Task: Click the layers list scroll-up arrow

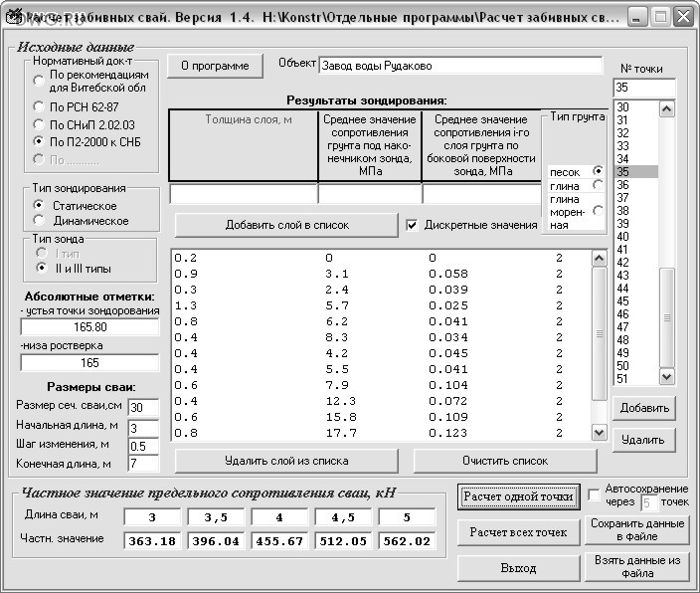Action: point(599,259)
